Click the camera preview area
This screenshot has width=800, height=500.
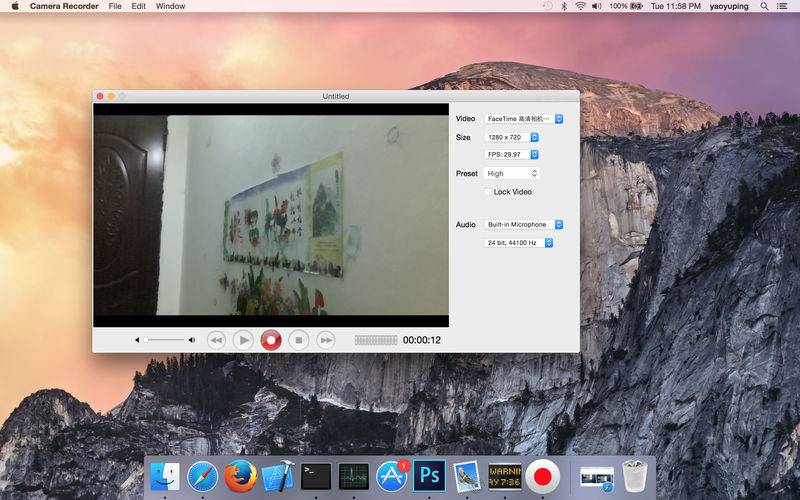coord(271,215)
